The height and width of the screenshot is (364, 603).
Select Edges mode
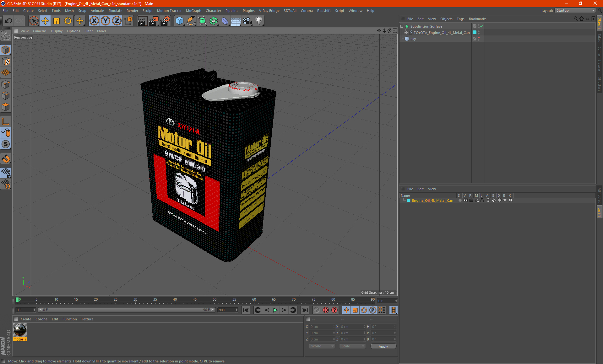click(6, 96)
